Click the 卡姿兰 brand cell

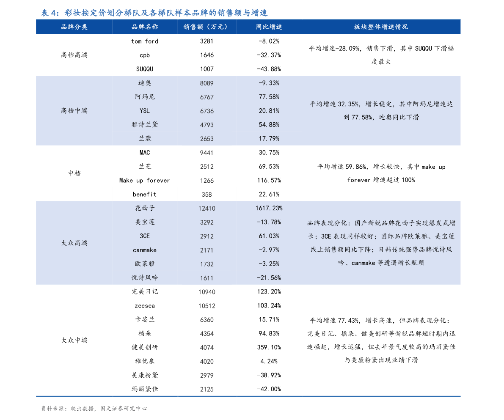pos(145,319)
